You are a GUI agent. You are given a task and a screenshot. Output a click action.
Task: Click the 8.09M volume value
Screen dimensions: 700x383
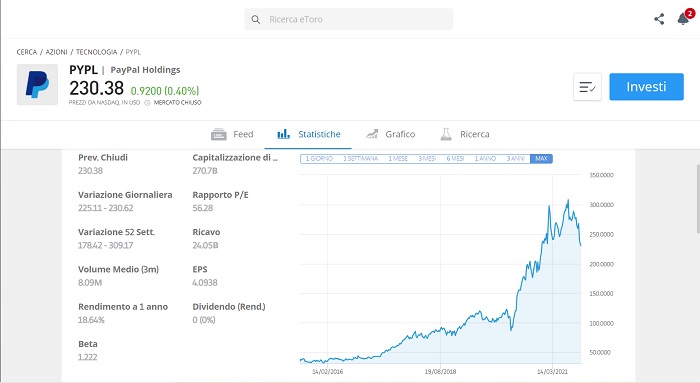[x=90, y=283]
